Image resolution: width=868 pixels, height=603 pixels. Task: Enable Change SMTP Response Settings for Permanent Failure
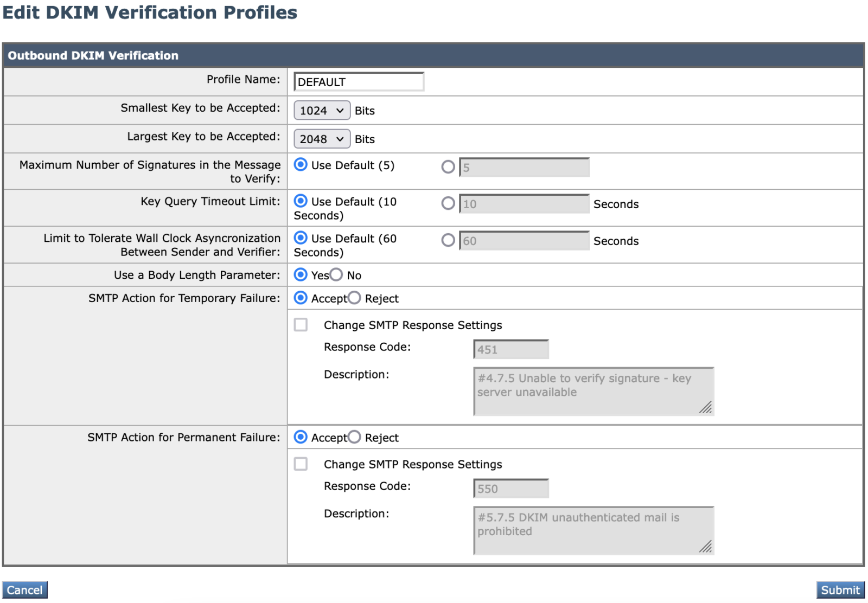301,464
